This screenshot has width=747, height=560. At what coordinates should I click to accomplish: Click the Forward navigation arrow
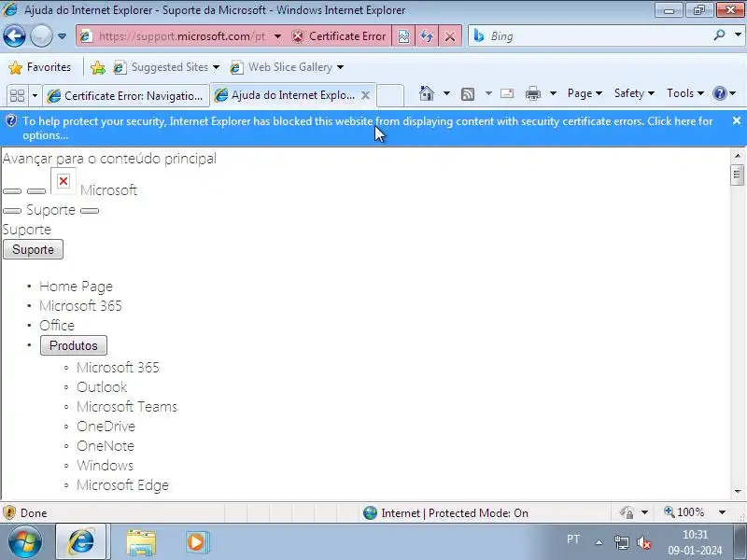(x=41, y=36)
